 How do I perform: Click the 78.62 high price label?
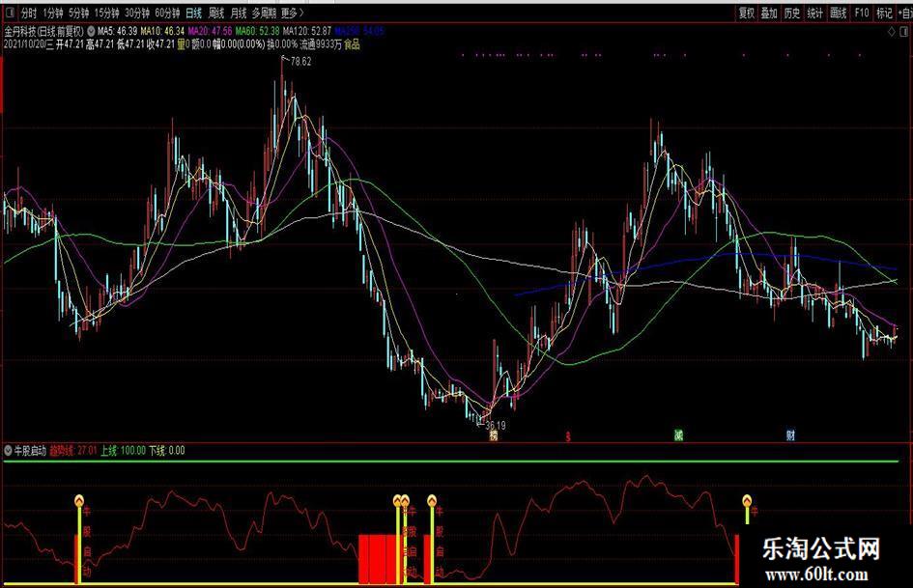(300, 62)
